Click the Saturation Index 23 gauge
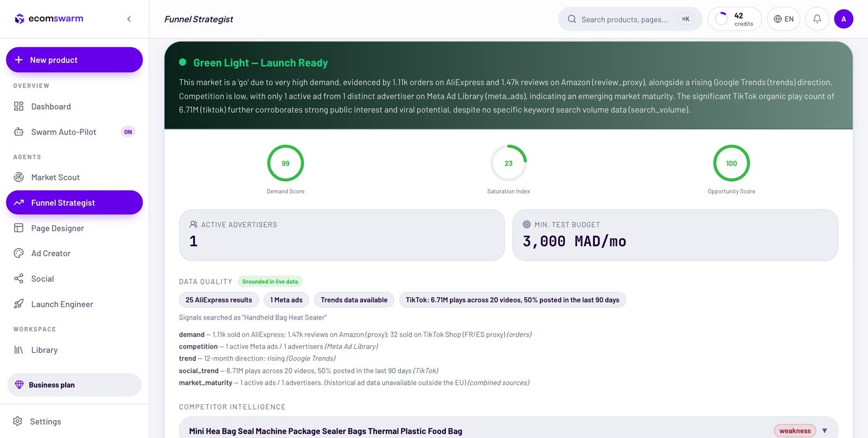The height and width of the screenshot is (438, 868). point(508,163)
